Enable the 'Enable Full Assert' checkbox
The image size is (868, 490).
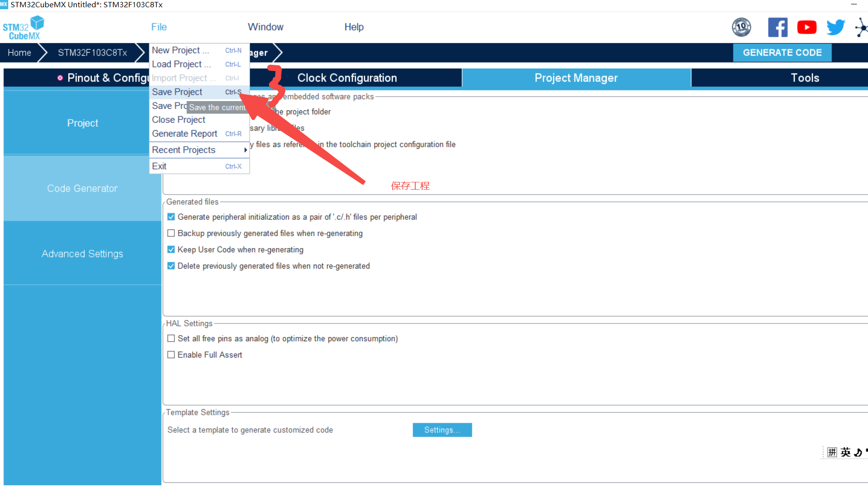(x=171, y=355)
